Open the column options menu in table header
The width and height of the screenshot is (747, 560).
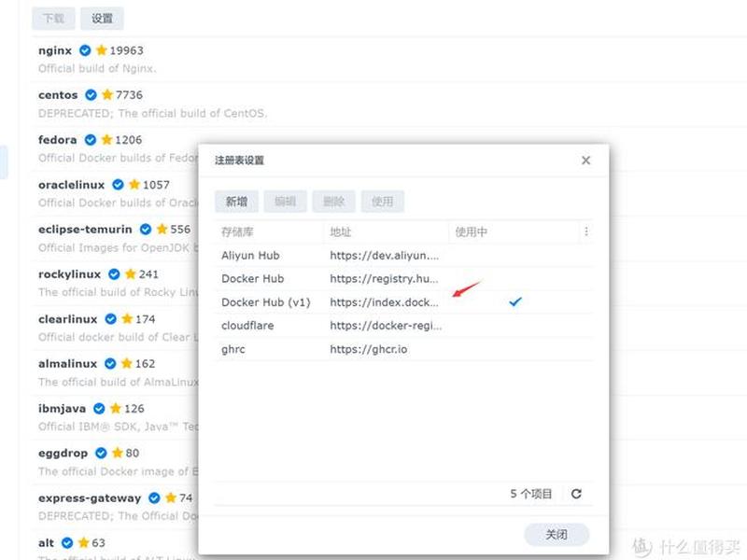click(586, 231)
